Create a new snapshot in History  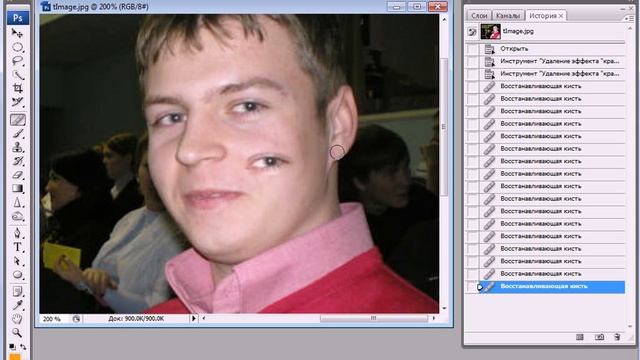click(599, 337)
